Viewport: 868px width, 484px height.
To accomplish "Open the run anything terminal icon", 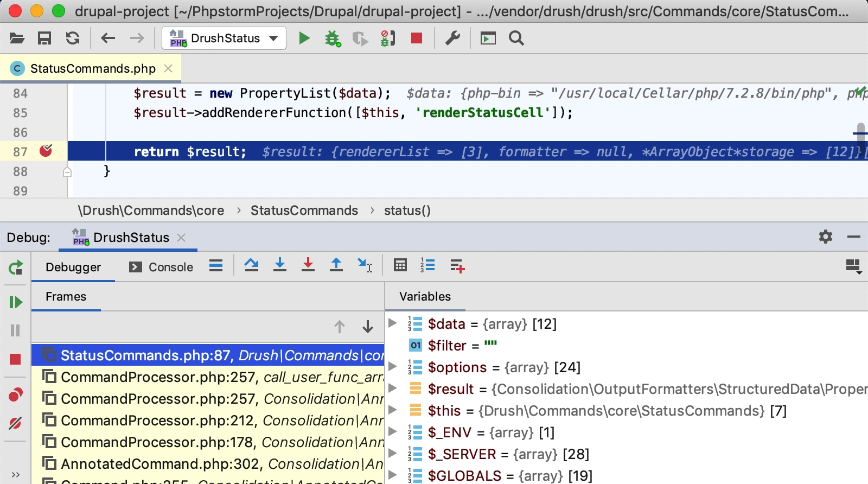I will [488, 38].
